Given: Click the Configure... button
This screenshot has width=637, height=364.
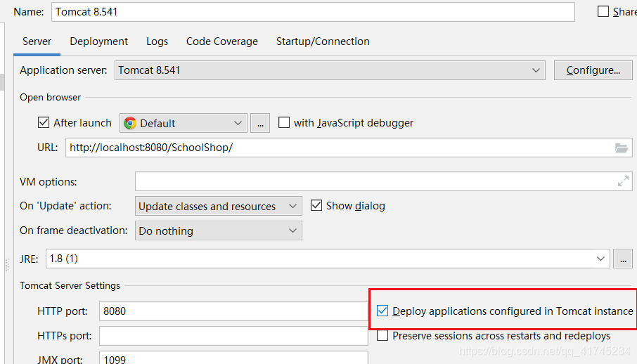Looking at the screenshot, I should pos(593,70).
